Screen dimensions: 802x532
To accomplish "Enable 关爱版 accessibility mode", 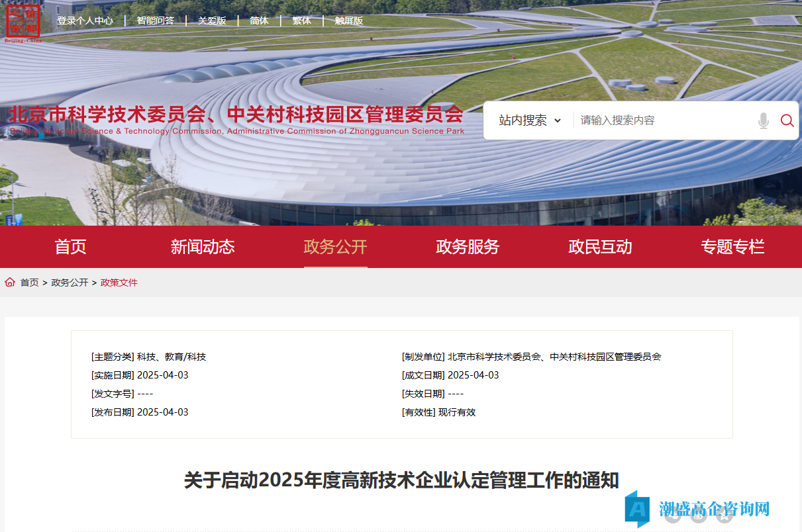I will pyautogui.click(x=212, y=21).
